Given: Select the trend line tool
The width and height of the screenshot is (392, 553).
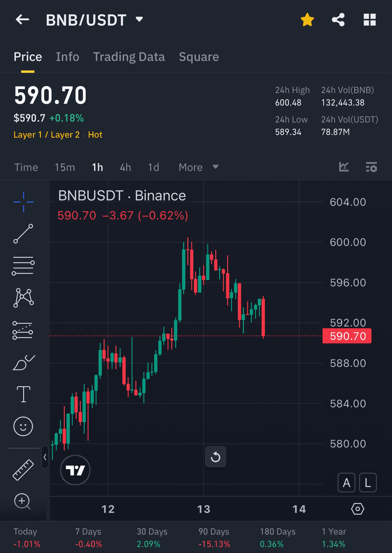Looking at the screenshot, I should click(x=23, y=234).
